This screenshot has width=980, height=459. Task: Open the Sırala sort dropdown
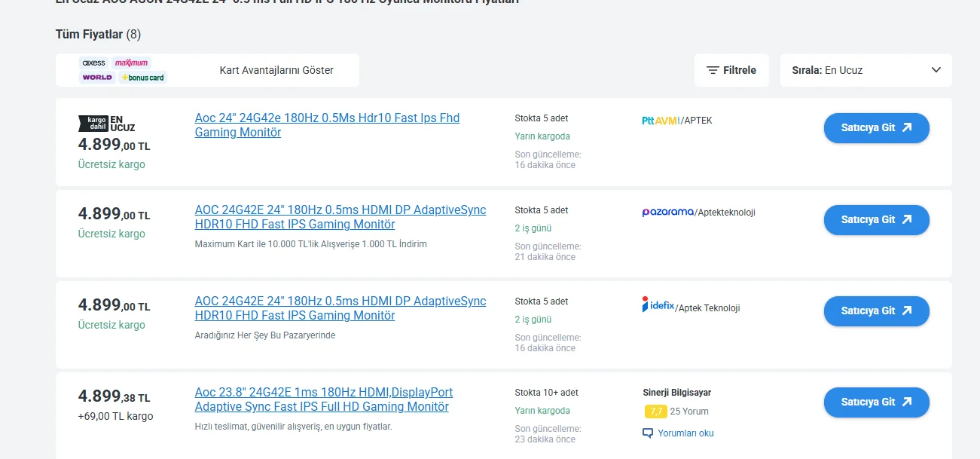pyautogui.click(x=866, y=70)
